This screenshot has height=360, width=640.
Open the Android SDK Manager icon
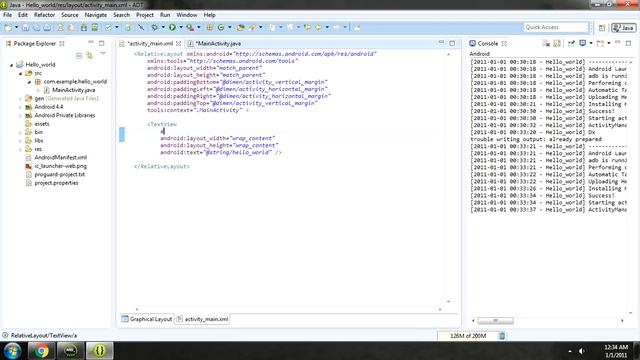tap(84, 27)
